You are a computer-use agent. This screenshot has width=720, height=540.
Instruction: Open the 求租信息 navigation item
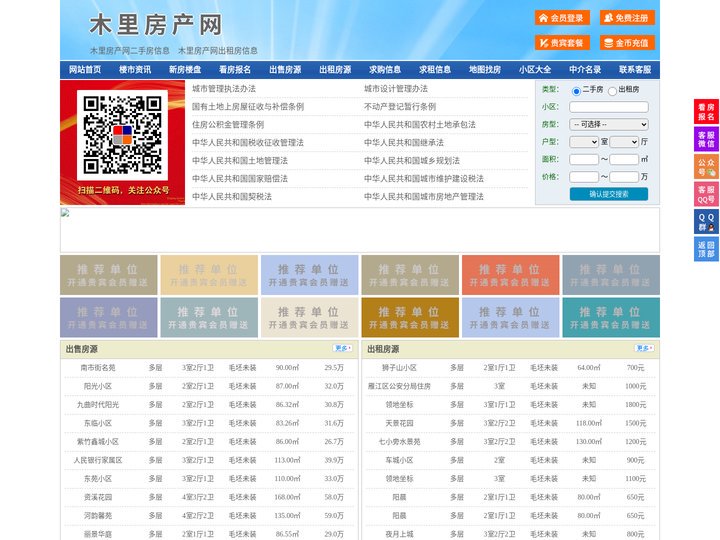tap(435, 70)
